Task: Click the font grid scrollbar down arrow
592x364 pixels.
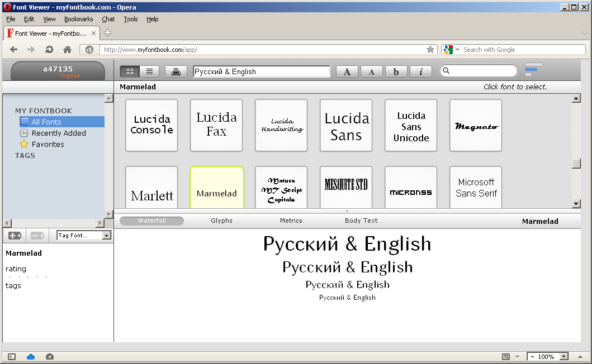Action: coord(576,204)
